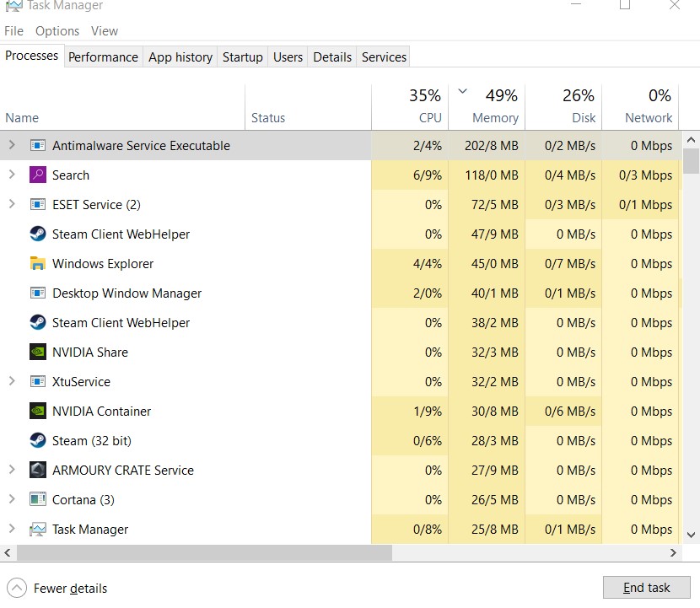Viewport: 700px width, 608px height.
Task: Click the 6/9% CPU value for Search
Action: tap(428, 175)
